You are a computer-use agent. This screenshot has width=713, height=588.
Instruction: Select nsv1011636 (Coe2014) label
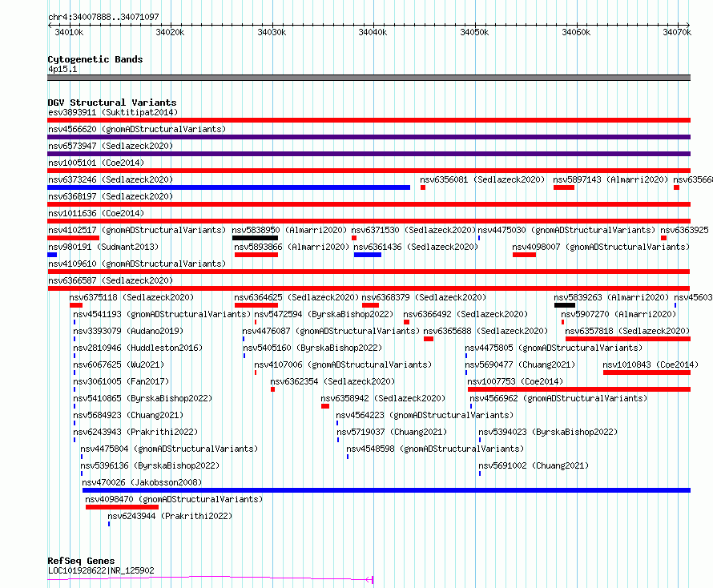coord(96,213)
